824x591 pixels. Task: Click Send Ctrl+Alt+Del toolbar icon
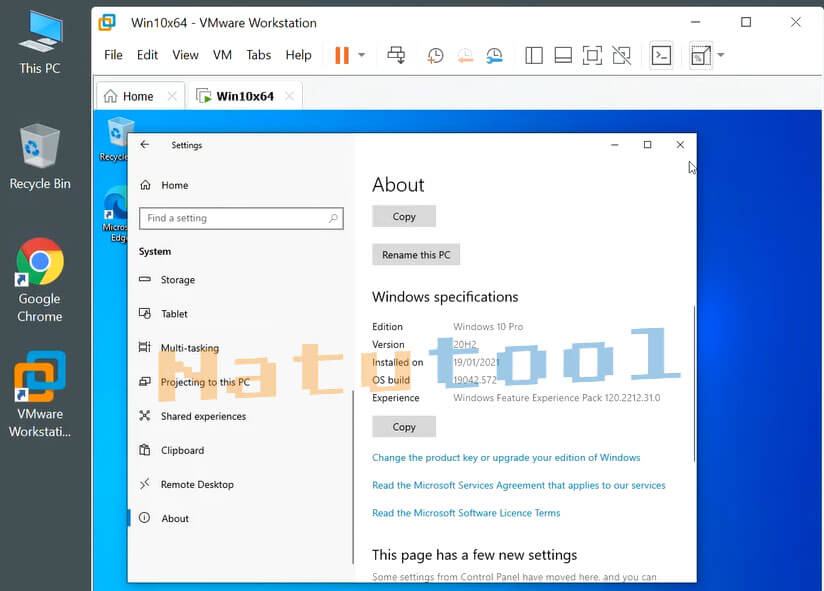(x=396, y=56)
